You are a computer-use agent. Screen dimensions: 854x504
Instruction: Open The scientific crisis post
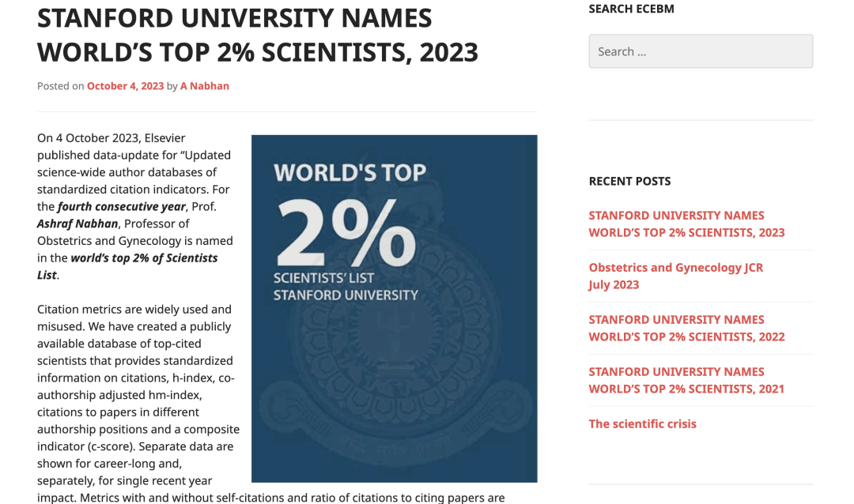pos(643,424)
